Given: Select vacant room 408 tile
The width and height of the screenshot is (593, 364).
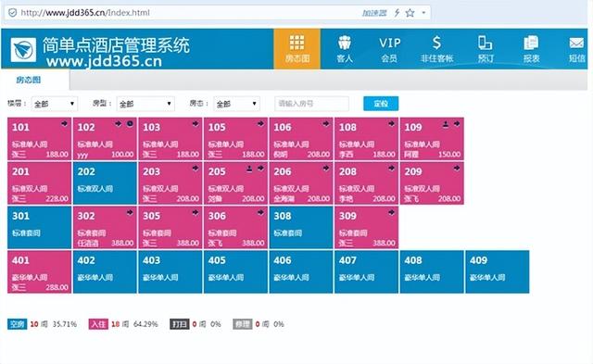Looking at the screenshot, I should coord(432,271).
